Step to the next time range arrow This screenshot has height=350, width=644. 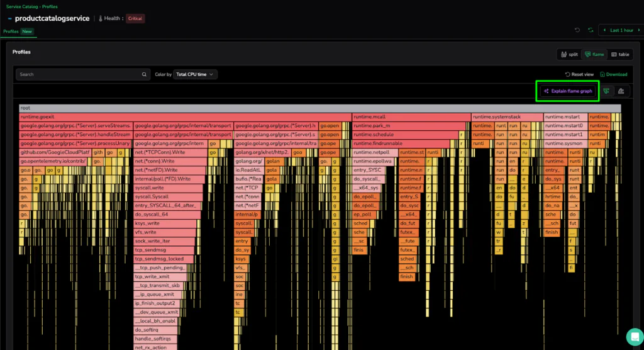tap(639, 30)
